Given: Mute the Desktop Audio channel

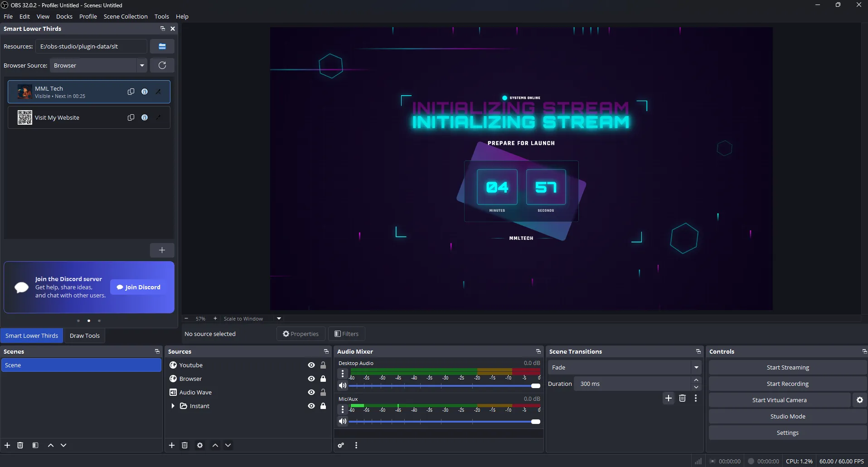Looking at the screenshot, I should coord(343,385).
